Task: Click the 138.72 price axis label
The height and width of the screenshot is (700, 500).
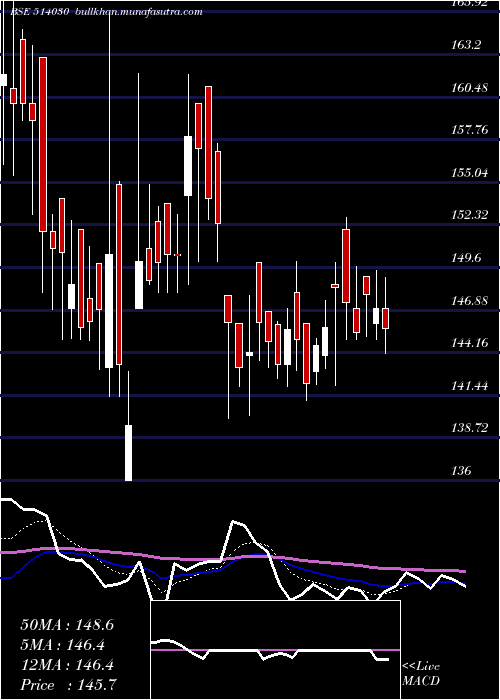Action: coord(469,429)
